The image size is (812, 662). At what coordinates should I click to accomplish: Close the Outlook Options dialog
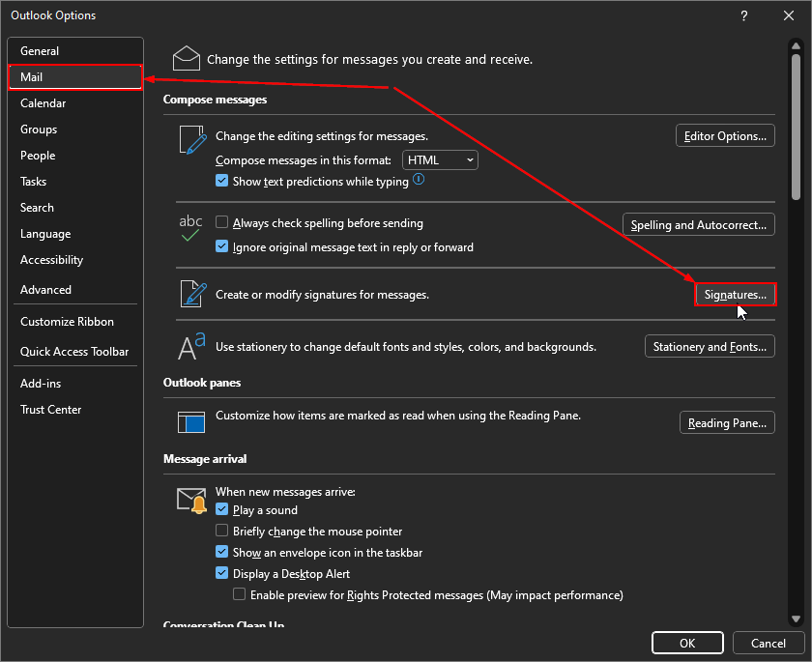pos(788,15)
